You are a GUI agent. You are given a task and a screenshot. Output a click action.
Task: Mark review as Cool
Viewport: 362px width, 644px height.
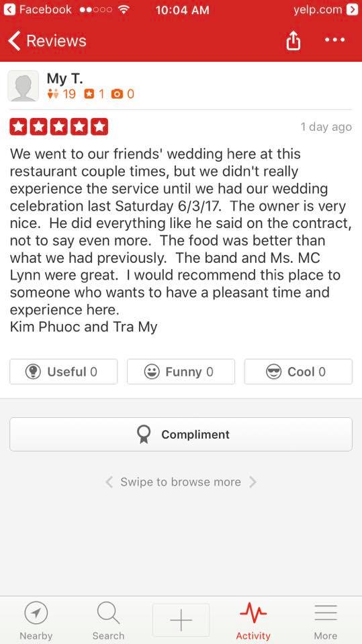[x=298, y=372]
